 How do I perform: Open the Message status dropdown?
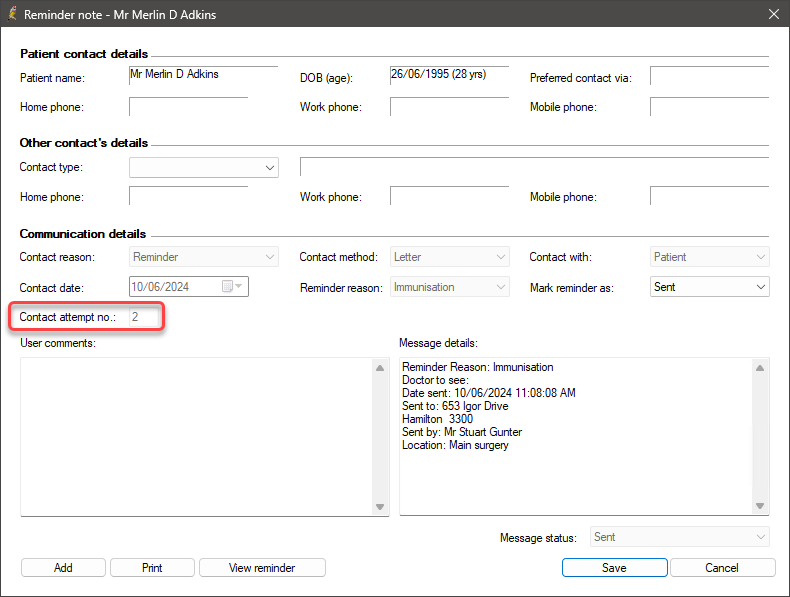680,537
